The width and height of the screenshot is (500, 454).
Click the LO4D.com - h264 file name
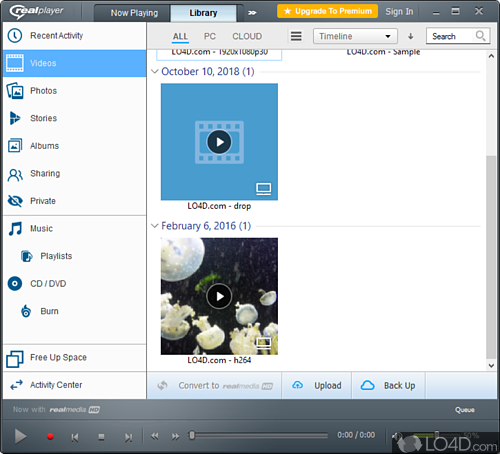[219, 360]
